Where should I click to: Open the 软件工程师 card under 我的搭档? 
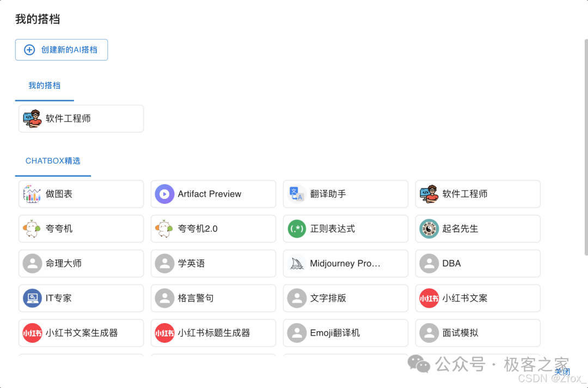click(81, 118)
